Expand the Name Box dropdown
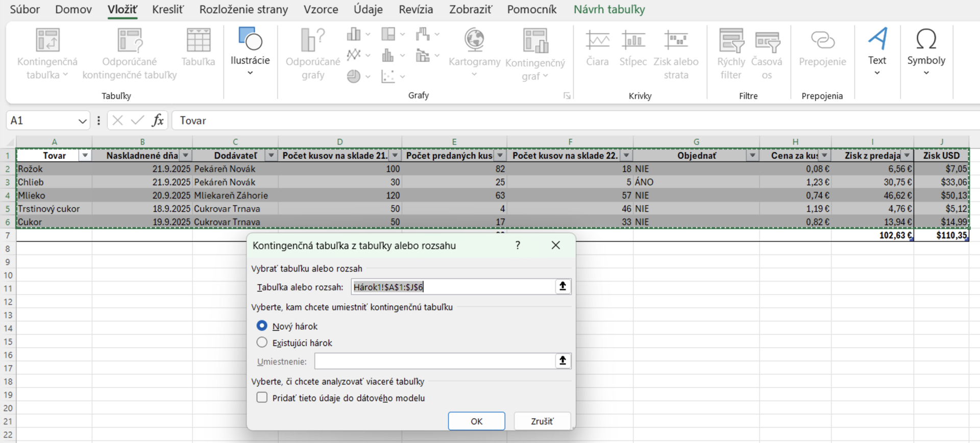 (x=82, y=121)
